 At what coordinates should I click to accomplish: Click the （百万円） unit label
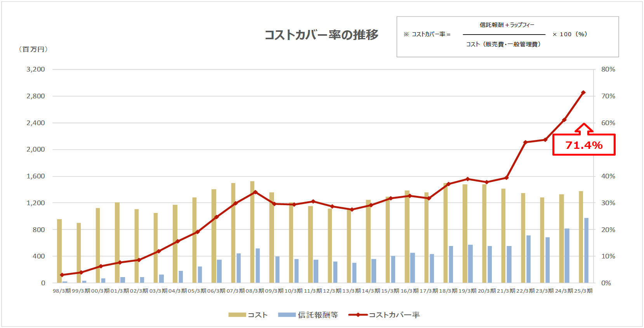33,49
